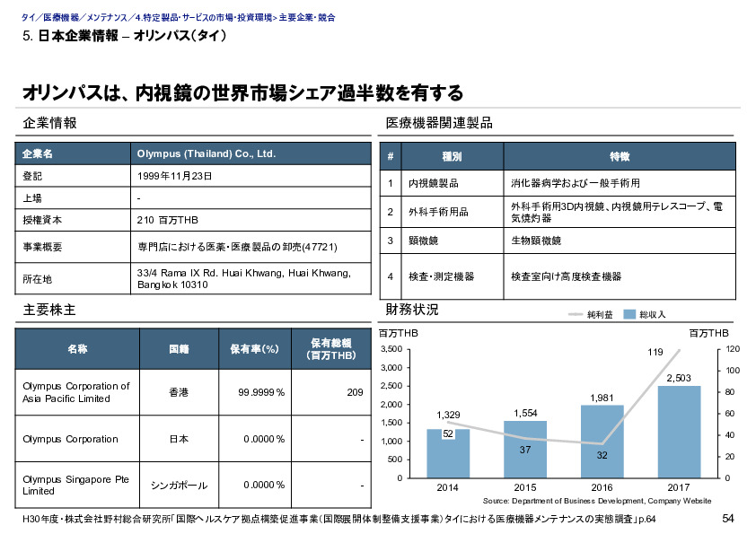
Task: Select the '消化器病学および一般手術用' feature cell
Action: point(620,183)
